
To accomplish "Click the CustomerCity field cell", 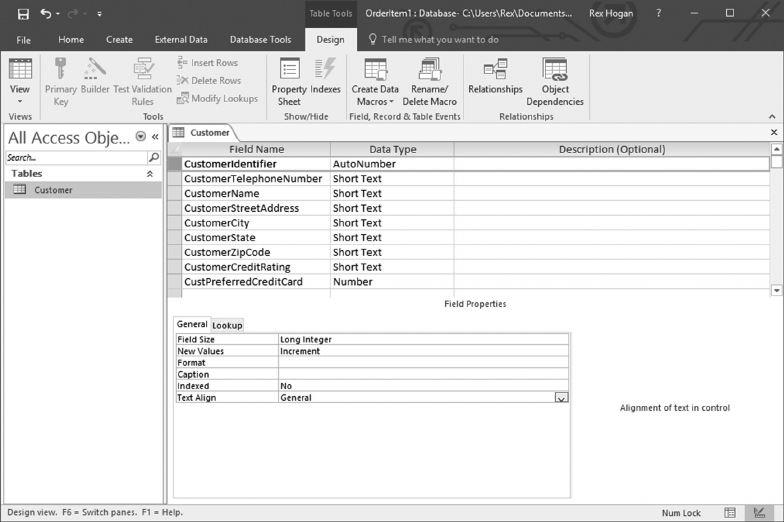I will click(x=256, y=223).
